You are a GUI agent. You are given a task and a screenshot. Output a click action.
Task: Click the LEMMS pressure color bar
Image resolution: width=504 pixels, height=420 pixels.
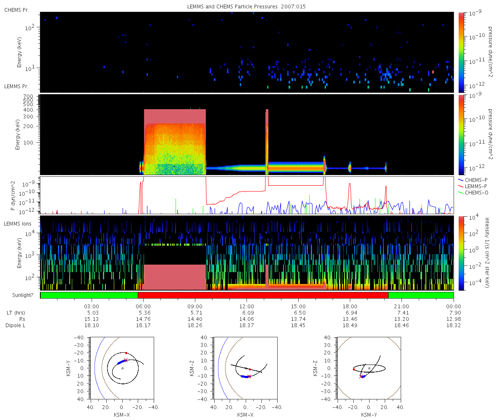461,135
